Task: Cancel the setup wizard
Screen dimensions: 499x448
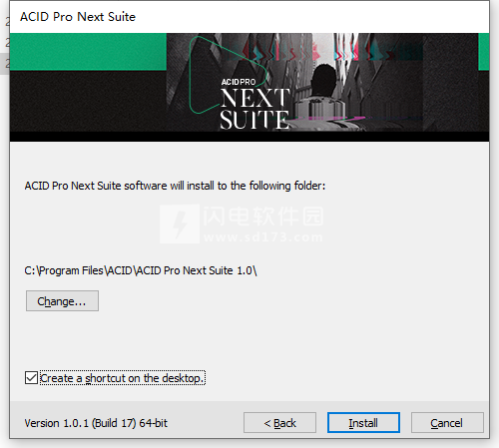Action: tap(447, 423)
